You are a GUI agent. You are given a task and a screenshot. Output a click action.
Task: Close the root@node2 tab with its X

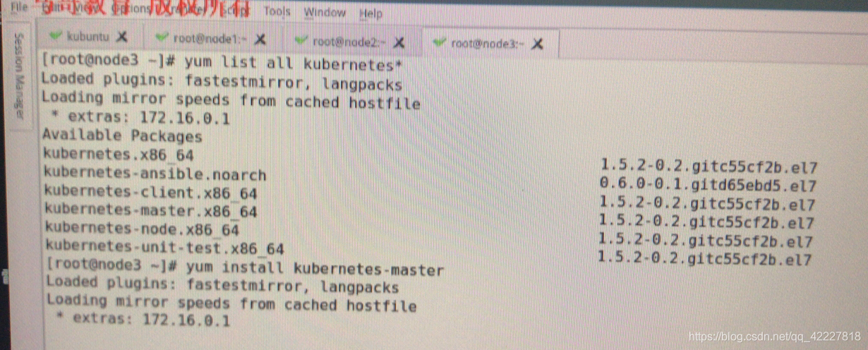[x=399, y=42]
